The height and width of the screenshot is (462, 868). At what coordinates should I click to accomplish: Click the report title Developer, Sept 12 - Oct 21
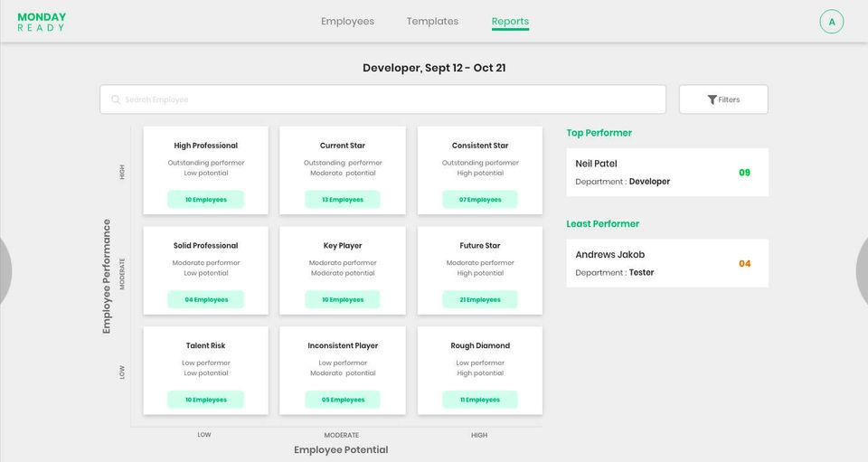point(434,68)
